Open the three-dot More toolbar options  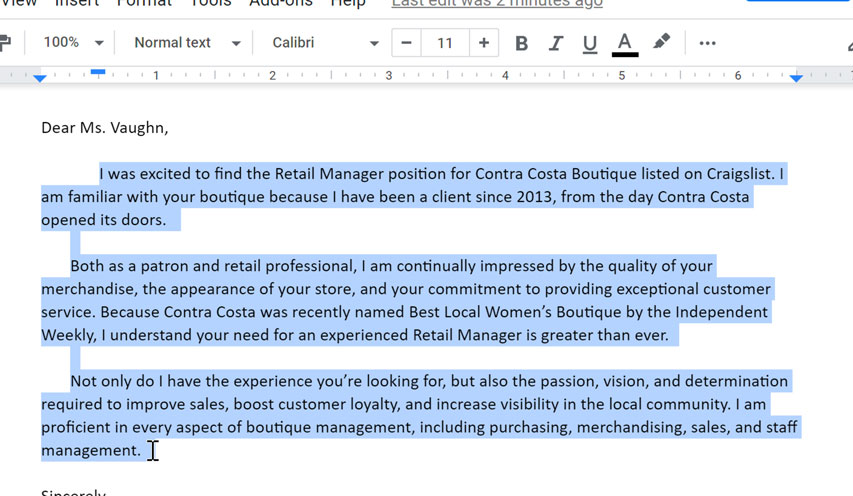pos(707,43)
